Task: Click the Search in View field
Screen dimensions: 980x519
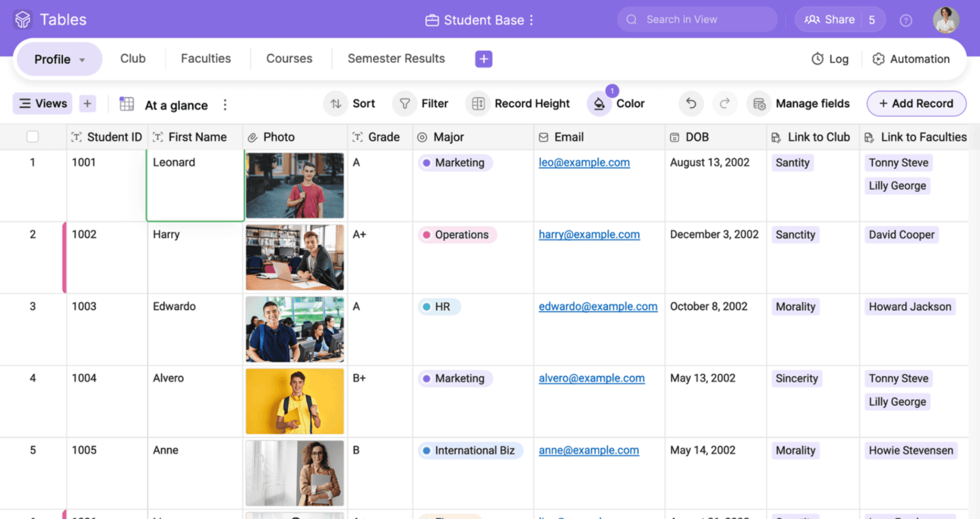Action: (x=698, y=20)
